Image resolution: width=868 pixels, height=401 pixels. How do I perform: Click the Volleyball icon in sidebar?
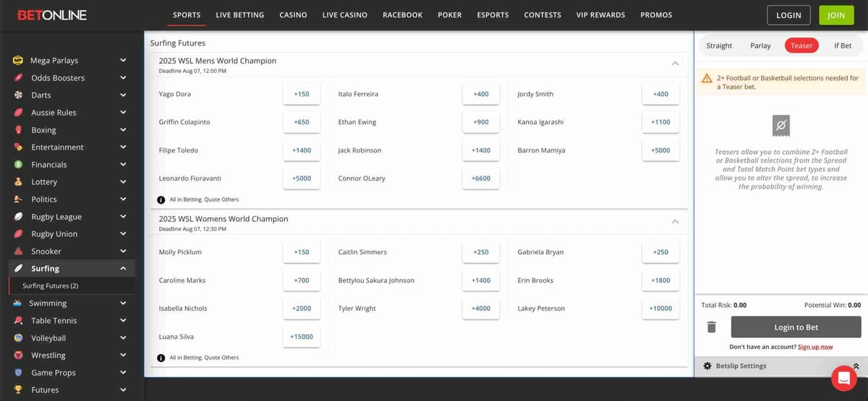tap(18, 338)
